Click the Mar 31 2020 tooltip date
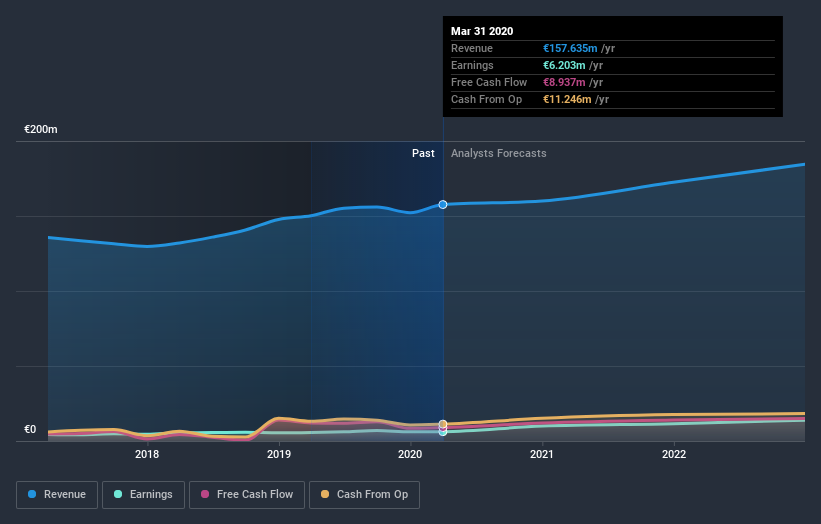 click(x=482, y=31)
